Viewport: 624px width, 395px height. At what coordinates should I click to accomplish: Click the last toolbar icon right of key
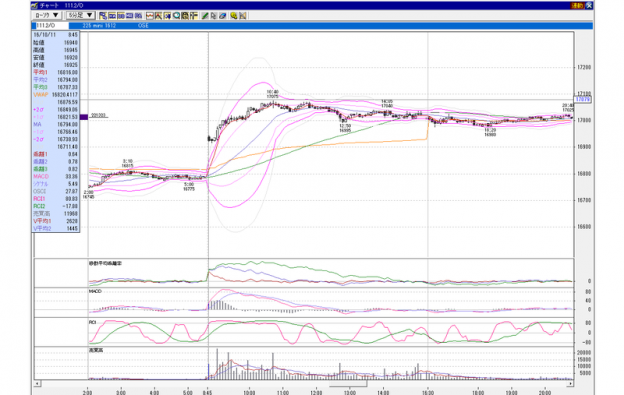[243, 16]
